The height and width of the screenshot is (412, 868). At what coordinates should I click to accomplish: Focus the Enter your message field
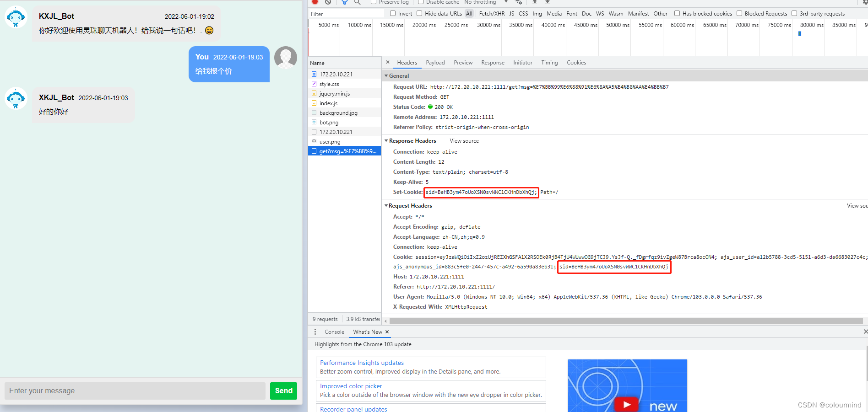pos(135,391)
